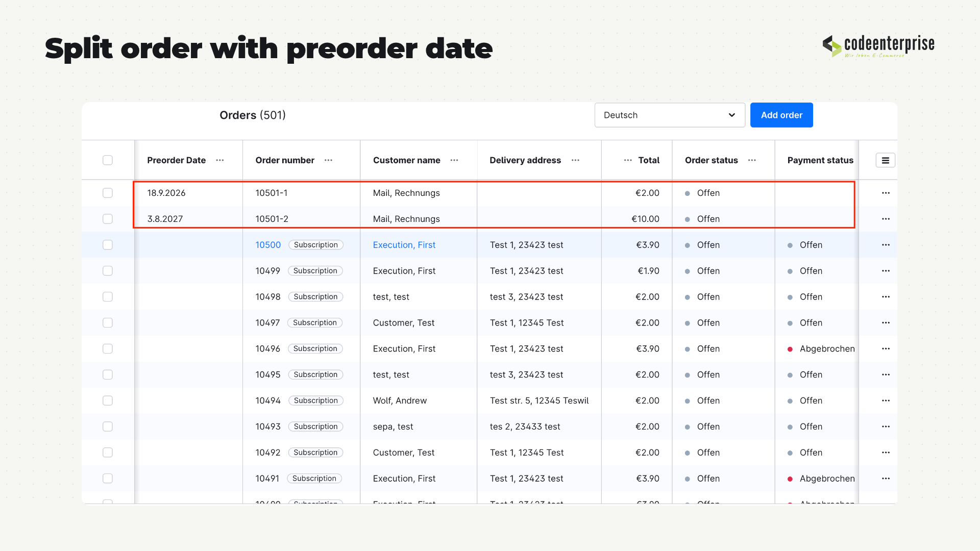The image size is (980, 551).
Task: Select checkbox for order 10501-1
Action: [108, 193]
